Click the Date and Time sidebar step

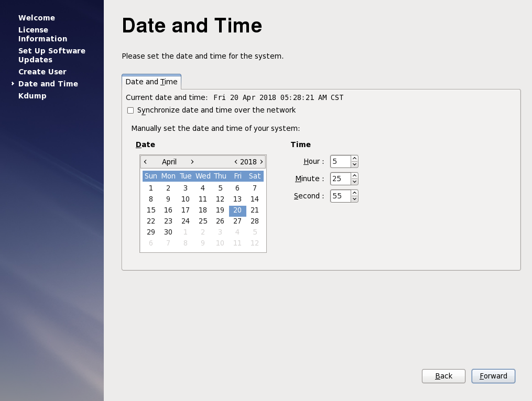point(48,84)
